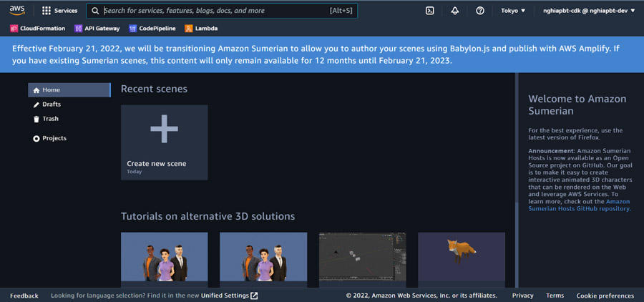Expand the Tokyo region dropdown

click(x=513, y=11)
